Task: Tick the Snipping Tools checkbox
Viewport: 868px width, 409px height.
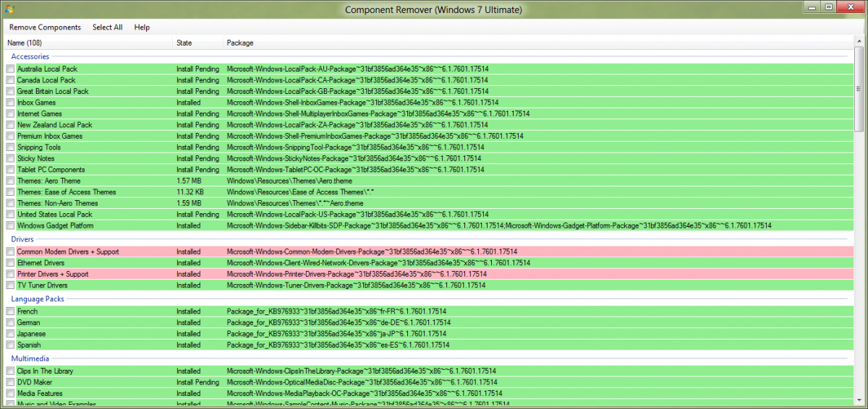Action: pos(10,147)
